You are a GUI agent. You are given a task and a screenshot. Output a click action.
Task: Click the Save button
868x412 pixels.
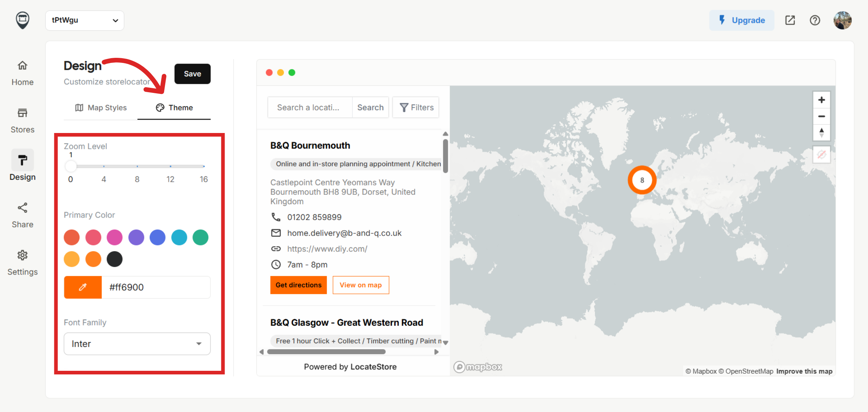coord(192,74)
